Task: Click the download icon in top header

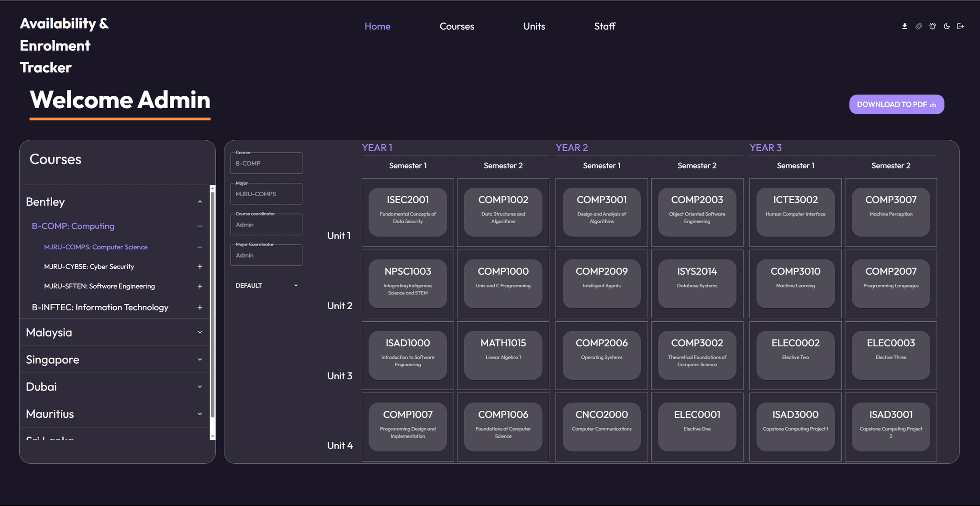Action: [904, 26]
